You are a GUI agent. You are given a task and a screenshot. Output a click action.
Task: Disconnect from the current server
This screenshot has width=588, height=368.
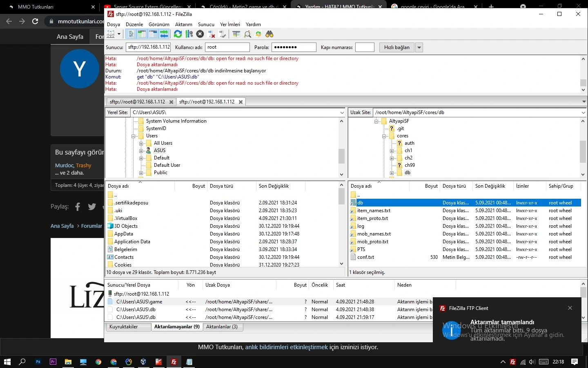(211, 34)
